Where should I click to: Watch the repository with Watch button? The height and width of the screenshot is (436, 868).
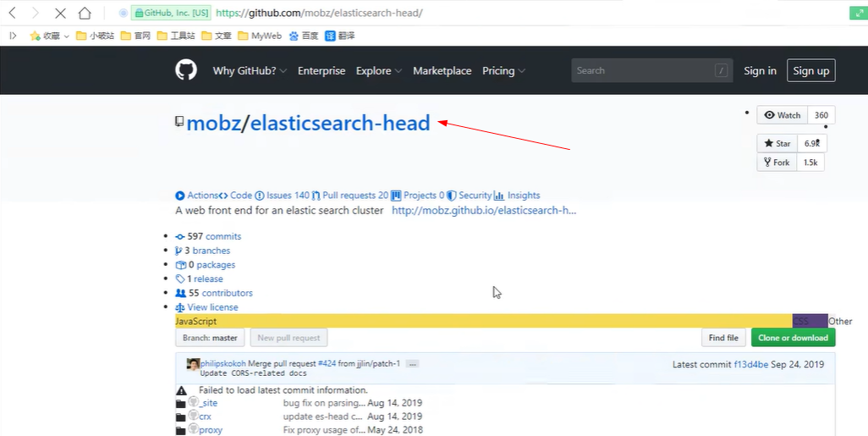click(783, 115)
